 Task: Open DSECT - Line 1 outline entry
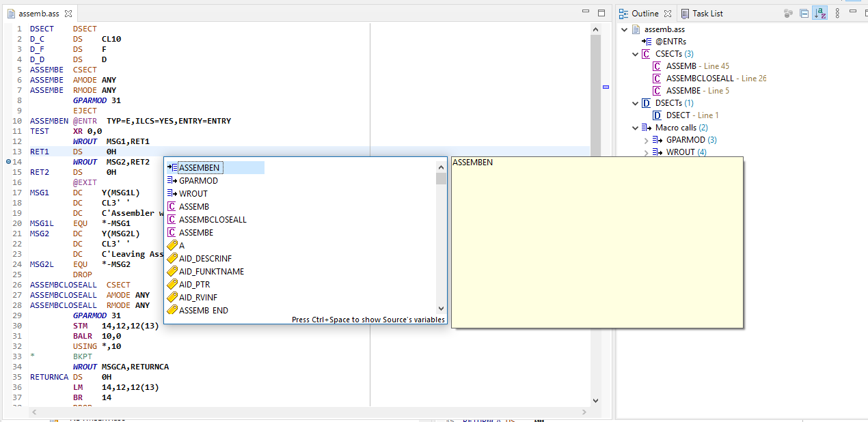click(x=692, y=115)
